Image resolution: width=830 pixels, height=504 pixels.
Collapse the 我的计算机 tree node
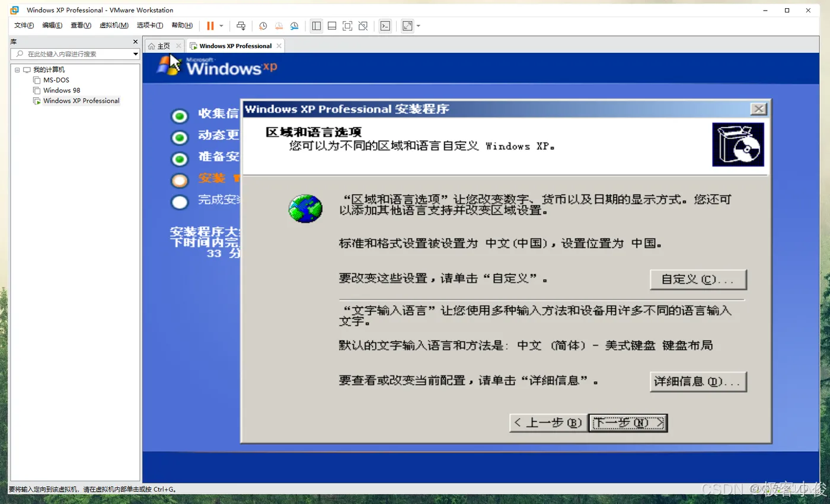click(17, 70)
